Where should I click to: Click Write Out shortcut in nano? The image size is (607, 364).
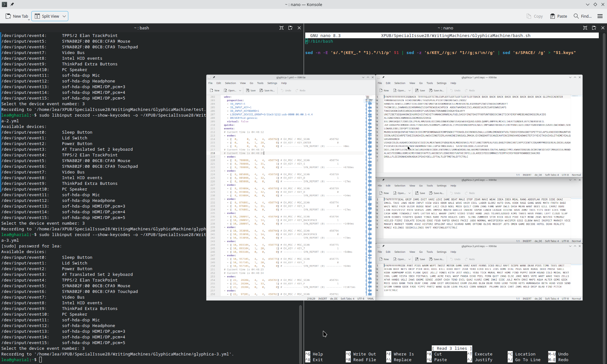pos(361,354)
